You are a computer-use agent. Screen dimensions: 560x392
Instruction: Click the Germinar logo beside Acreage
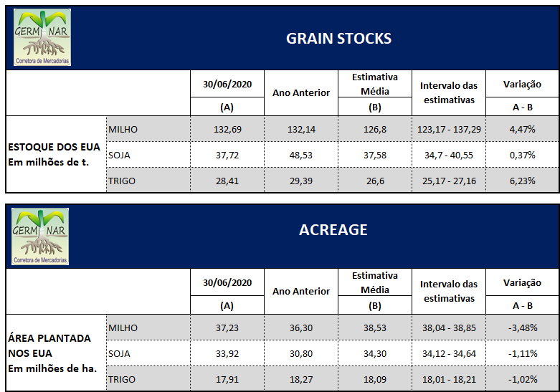tap(42, 234)
